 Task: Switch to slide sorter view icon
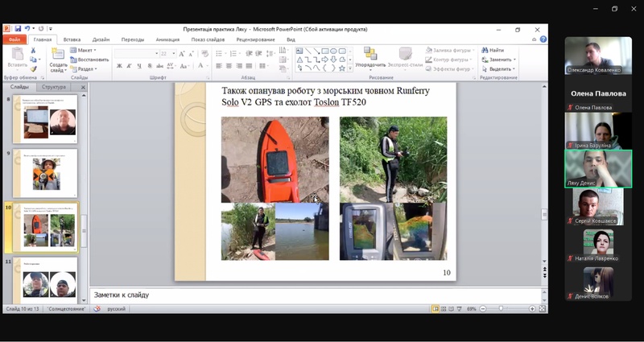coord(444,309)
